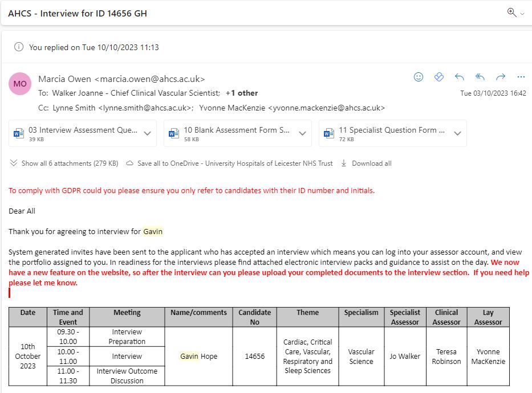Click the Forward arrow icon

[501, 77]
